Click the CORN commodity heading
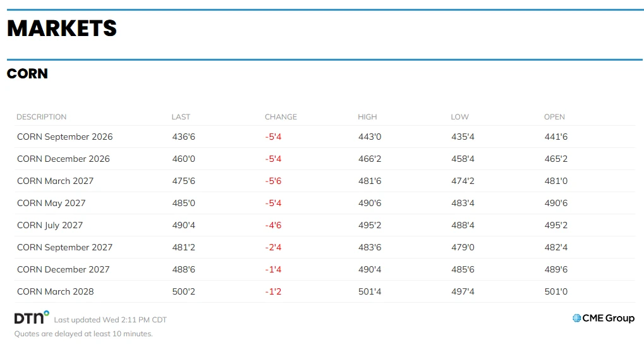 [28, 74]
